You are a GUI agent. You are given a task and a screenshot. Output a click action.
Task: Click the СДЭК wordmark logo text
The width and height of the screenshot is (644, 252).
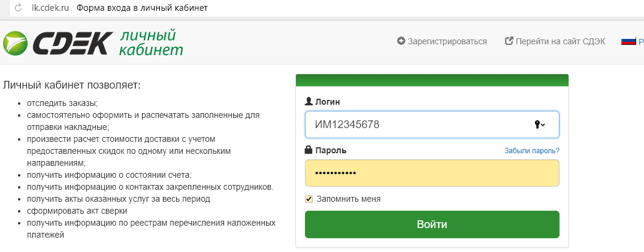72,44
